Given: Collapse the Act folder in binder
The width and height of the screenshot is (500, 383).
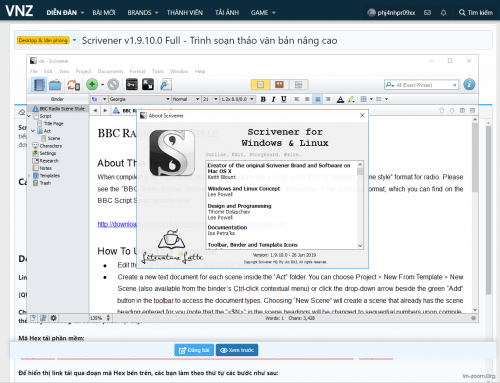Looking at the screenshot, I should click(x=33, y=131).
